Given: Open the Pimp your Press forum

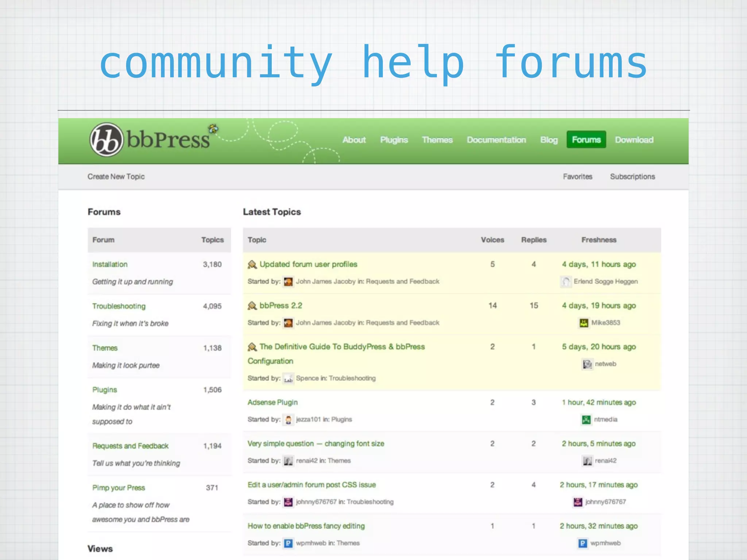Looking at the screenshot, I should click(x=119, y=488).
